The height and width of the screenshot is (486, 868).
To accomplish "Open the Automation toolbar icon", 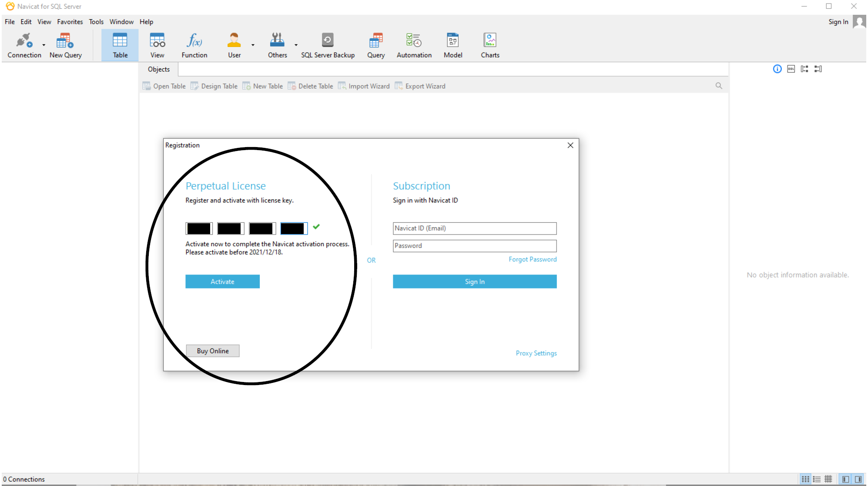I will coord(414,45).
